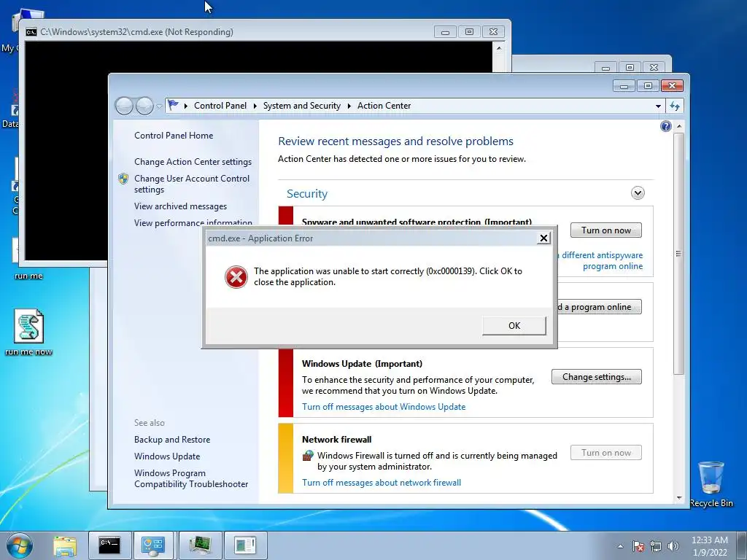Image resolution: width=747 pixels, height=560 pixels.
Task: Switch to Control Panel taskbar button
Action: pos(153,545)
